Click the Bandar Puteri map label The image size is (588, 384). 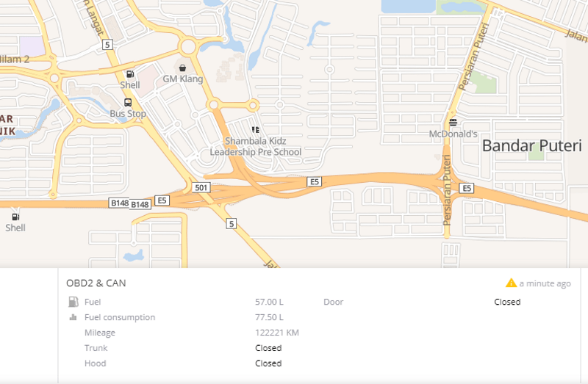click(x=531, y=145)
